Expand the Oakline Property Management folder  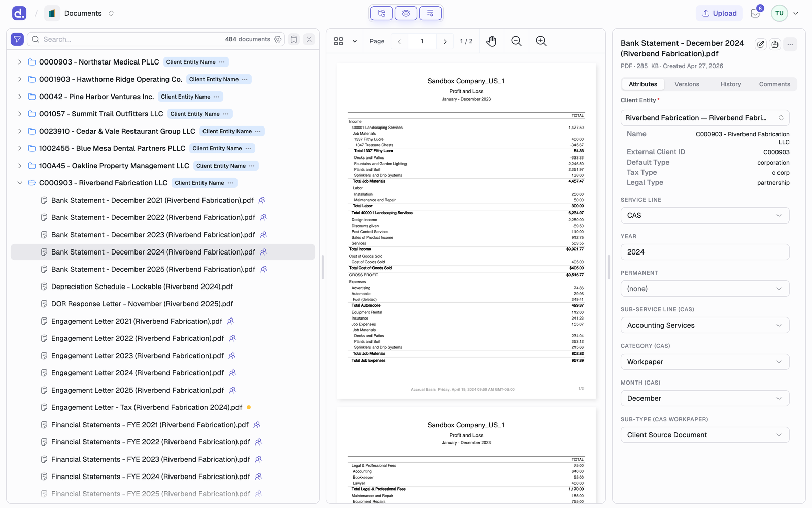pyautogui.click(x=20, y=166)
